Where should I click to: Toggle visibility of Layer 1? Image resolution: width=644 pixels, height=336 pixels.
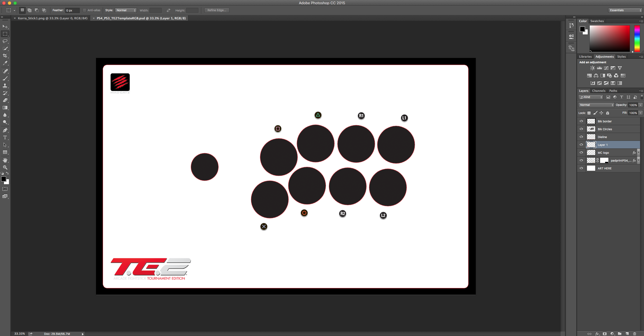[x=581, y=144]
